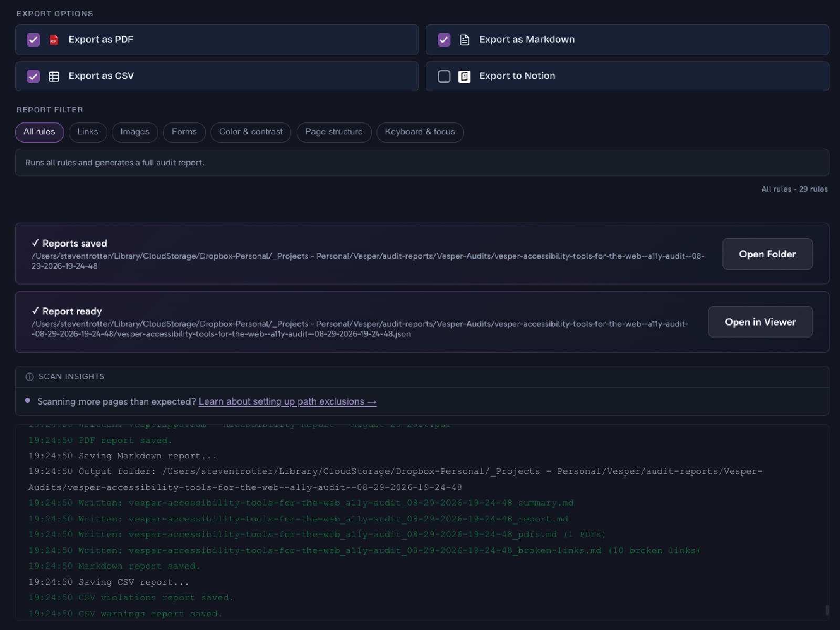Click the log line mentioning '1 PDFs'
This screenshot has width=840, height=630.
317,535
